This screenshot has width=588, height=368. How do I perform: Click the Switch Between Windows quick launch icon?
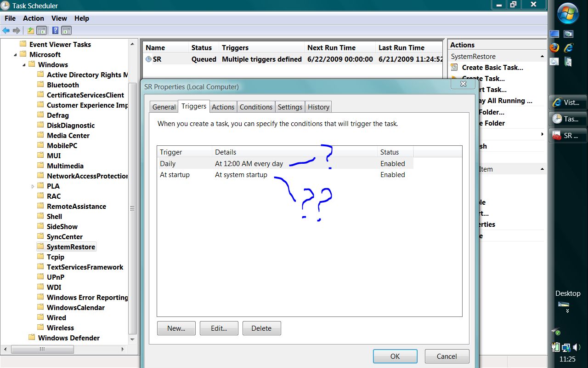pos(569,34)
